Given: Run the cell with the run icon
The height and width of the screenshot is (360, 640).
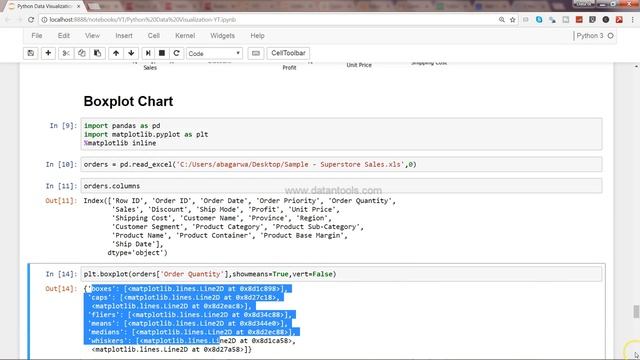Looking at the screenshot, I should click(x=148, y=53).
